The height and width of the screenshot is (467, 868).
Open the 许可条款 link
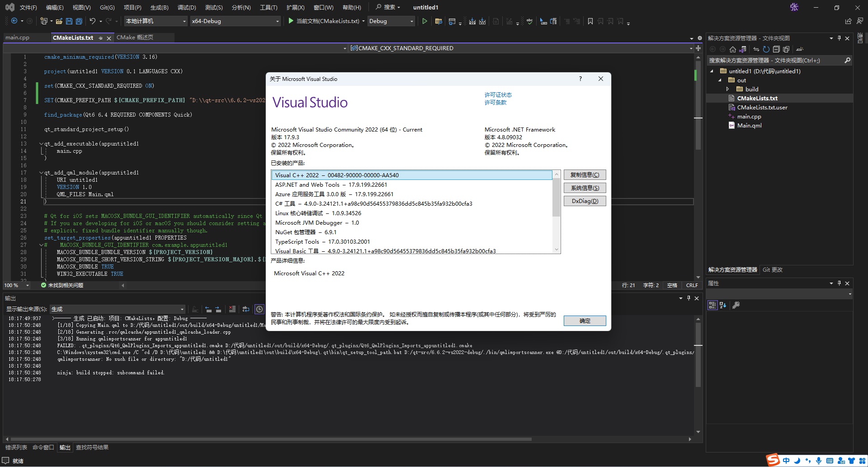coord(495,103)
